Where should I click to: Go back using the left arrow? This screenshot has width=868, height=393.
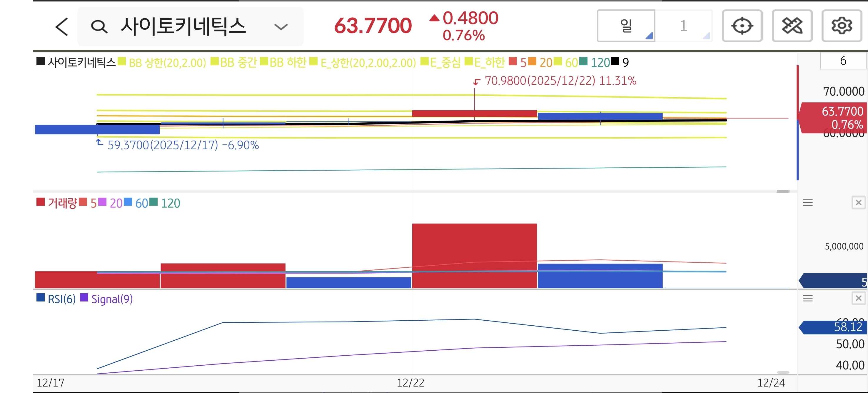click(x=62, y=27)
